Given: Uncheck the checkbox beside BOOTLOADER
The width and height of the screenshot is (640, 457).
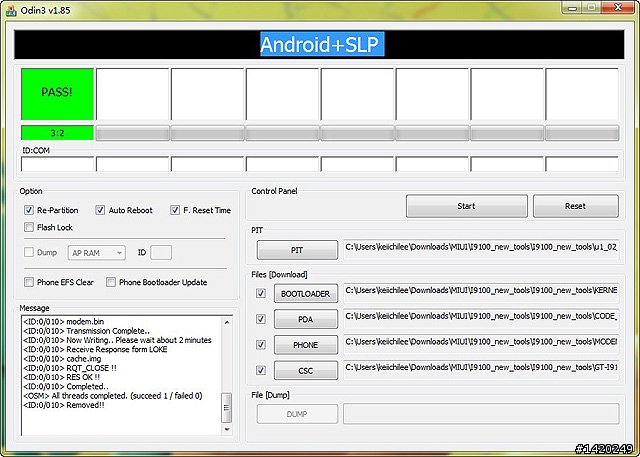Looking at the screenshot, I should pyautogui.click(x=261, y=294).
